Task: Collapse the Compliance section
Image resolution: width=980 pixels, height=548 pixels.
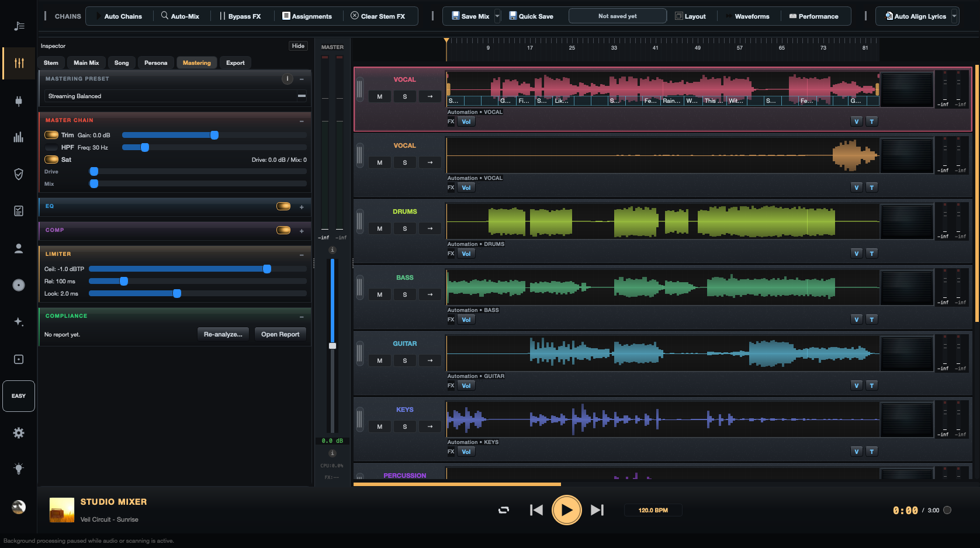Action: point(302,317)
